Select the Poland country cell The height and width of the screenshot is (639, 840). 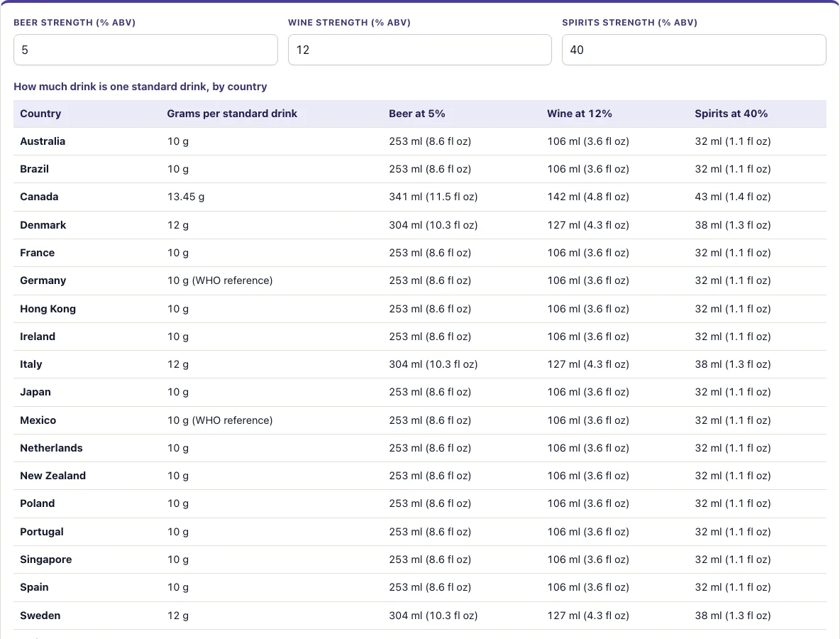[x=38, y=504]
